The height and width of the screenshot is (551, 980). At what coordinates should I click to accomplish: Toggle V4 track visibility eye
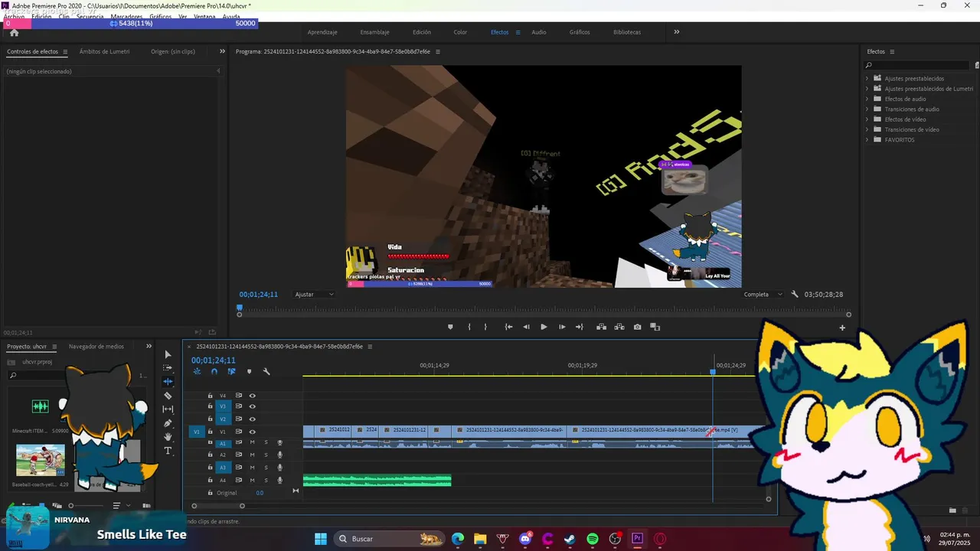coord(252,396)
